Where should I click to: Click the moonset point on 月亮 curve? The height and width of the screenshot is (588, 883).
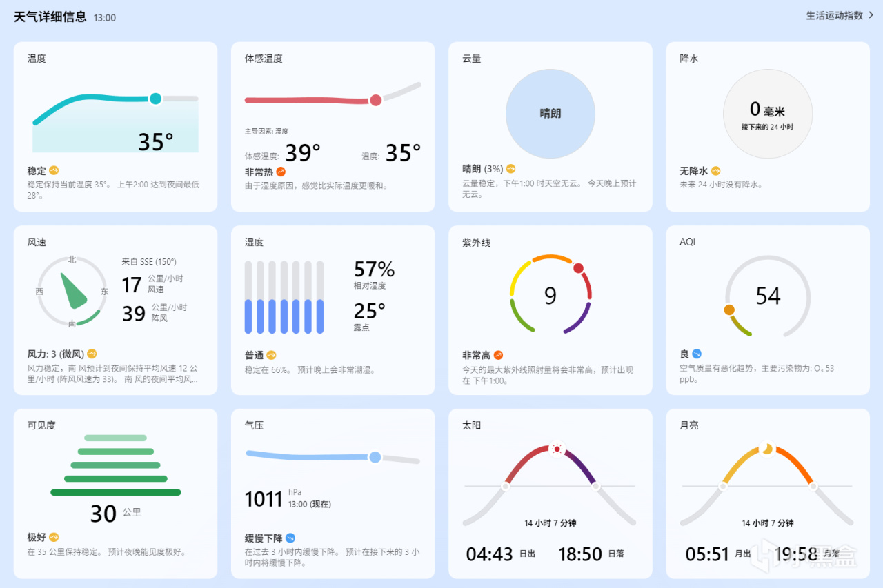point(813,486)
